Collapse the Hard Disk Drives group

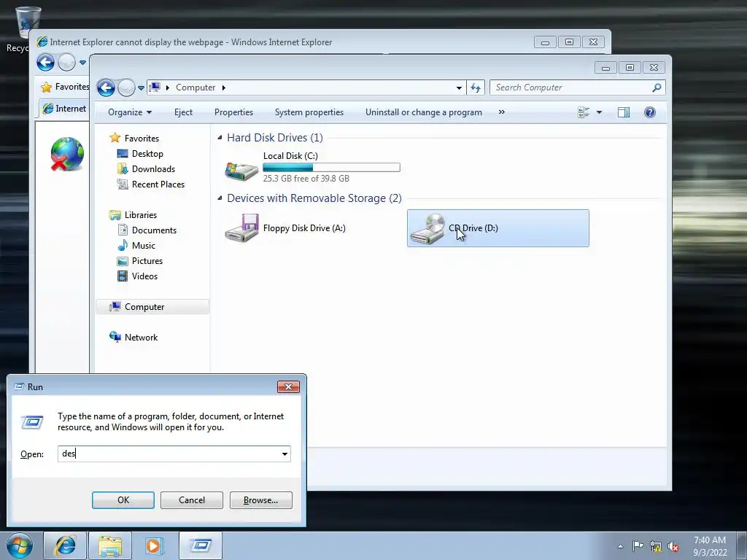[220, 138]
